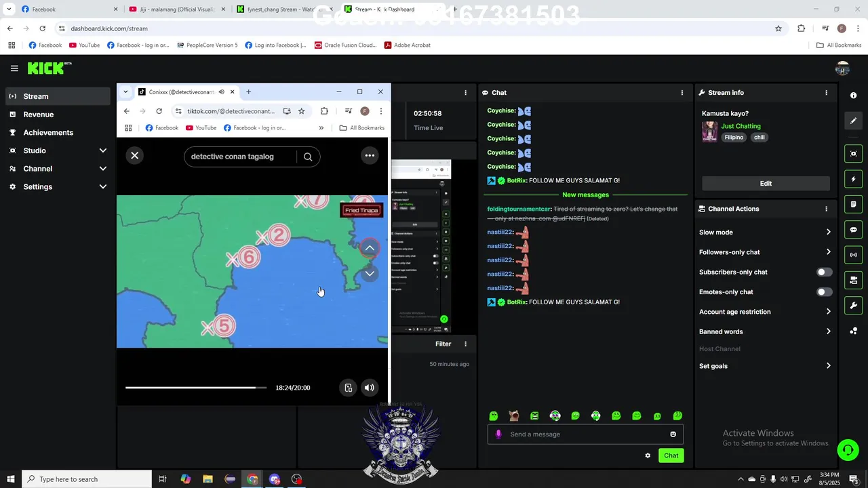Open Banned words settings
868x488 pixels.
click(x=765, y=332)
